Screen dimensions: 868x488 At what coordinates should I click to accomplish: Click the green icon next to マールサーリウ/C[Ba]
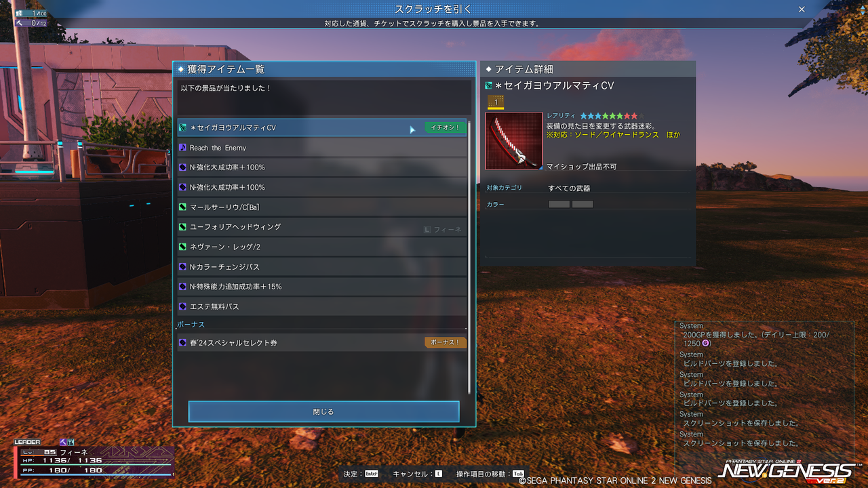(x=182, y=207)
